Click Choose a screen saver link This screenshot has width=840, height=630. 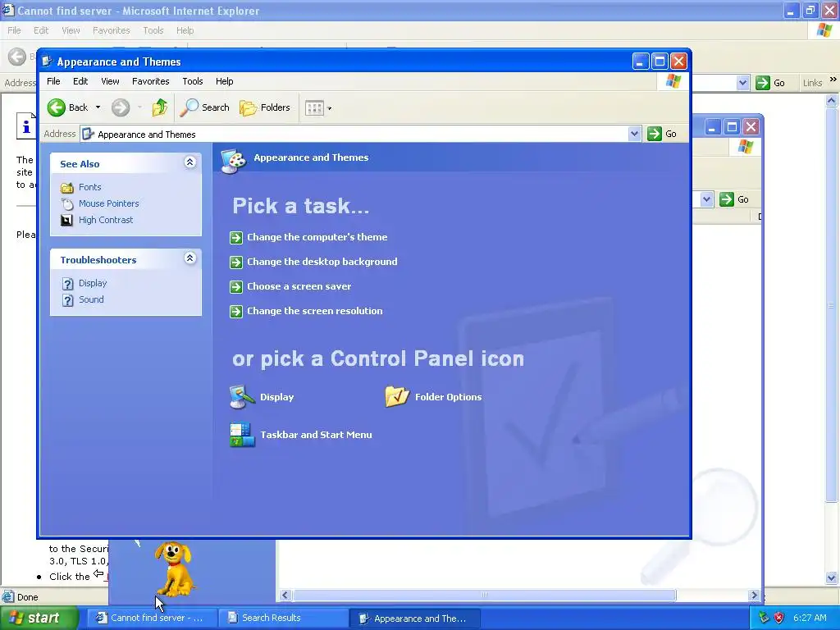pyautogui.click(x=299, y=286)
